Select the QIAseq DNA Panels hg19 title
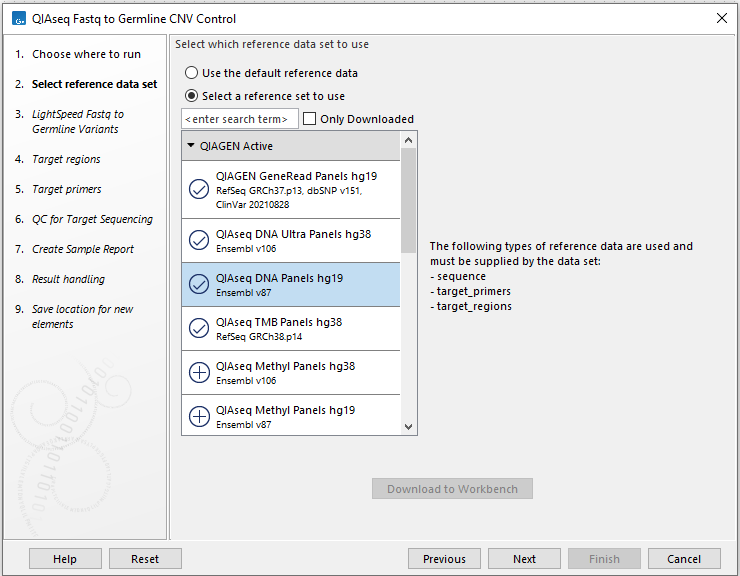Screen dimensions: 740x576 [x=279, y=278]
